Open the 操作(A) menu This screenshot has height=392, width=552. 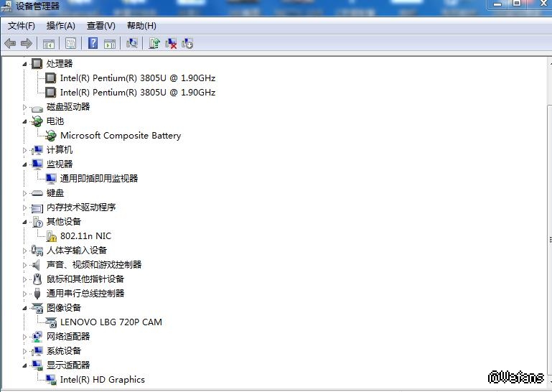click(60, 26)
